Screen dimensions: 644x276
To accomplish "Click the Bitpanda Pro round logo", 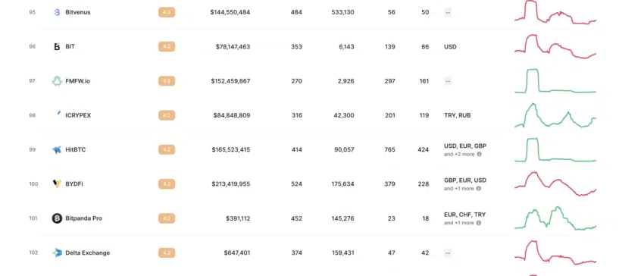I will (x=57, y=218).
